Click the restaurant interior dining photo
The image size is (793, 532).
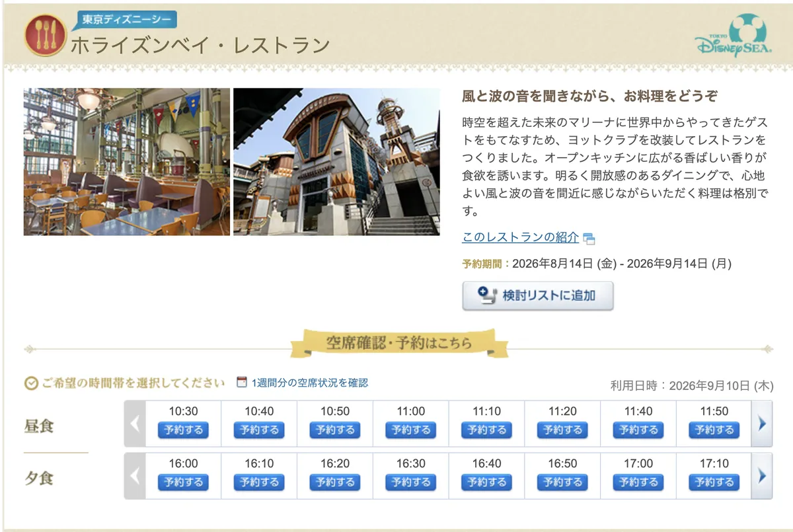127,162
